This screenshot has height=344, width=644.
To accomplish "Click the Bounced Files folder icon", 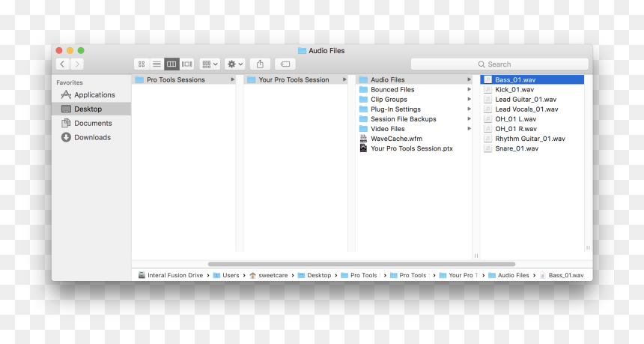I will tap(363, 90).
